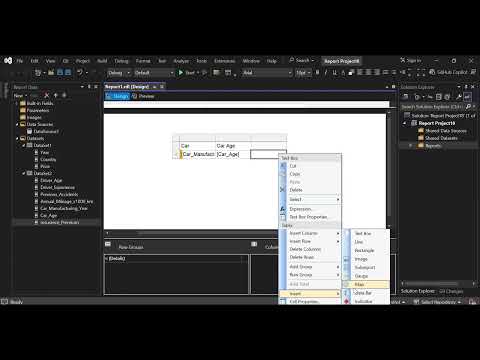Open the 10pt font size dropdown

click(x=303, y=73)
